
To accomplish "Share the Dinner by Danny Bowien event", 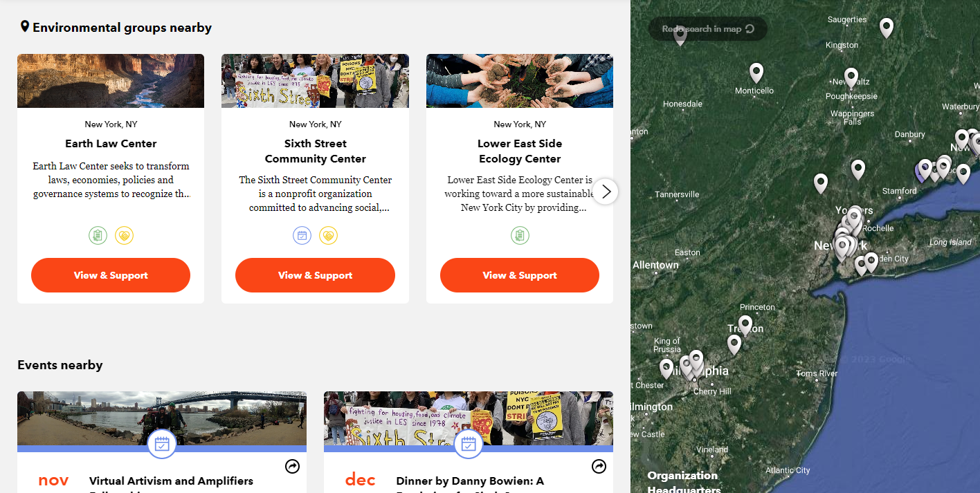I will coord(599,467).
